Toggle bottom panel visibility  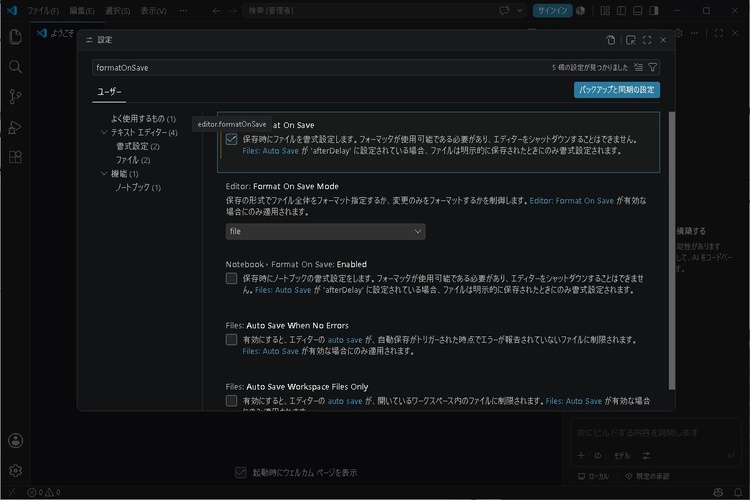tap(638, 11)
